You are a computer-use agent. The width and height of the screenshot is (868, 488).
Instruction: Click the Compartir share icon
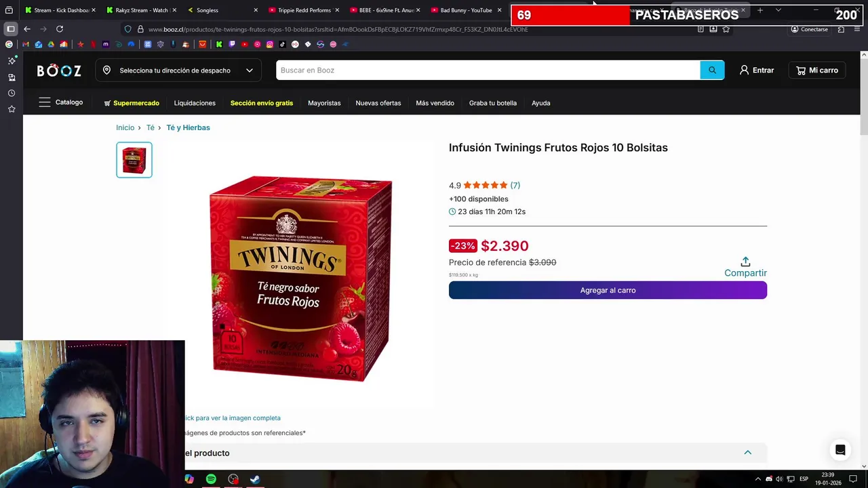click(x=745, y=262)
